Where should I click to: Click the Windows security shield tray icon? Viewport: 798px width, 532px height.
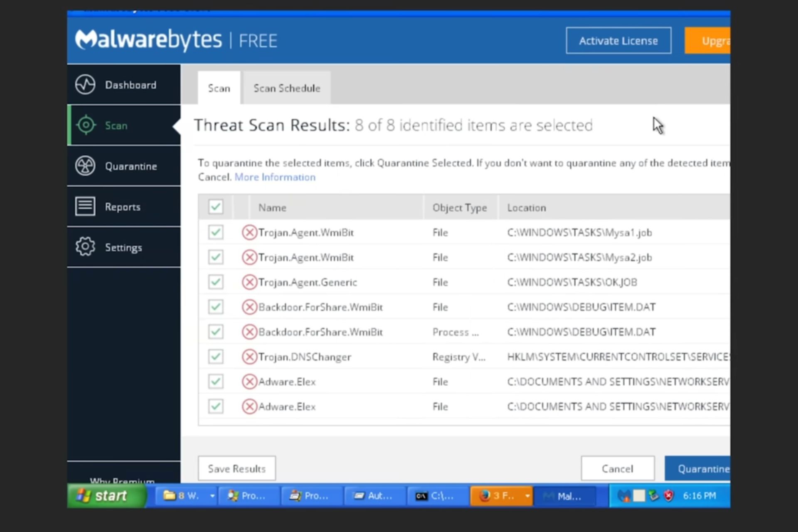point(668,495)
